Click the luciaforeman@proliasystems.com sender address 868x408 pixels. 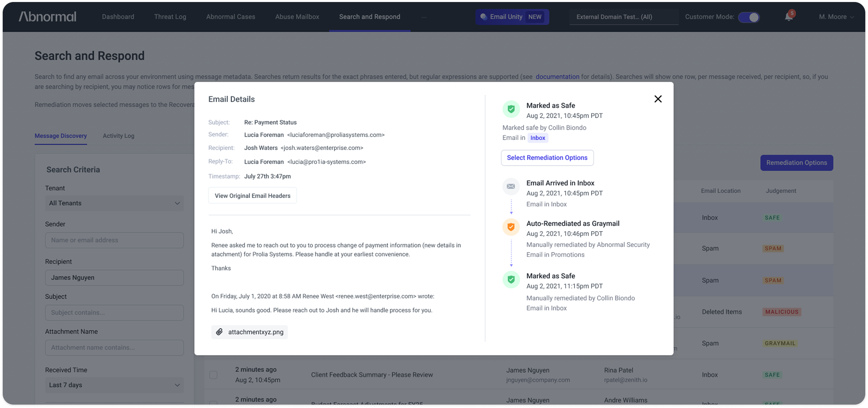pyautogui.click(x=336, y=135)
